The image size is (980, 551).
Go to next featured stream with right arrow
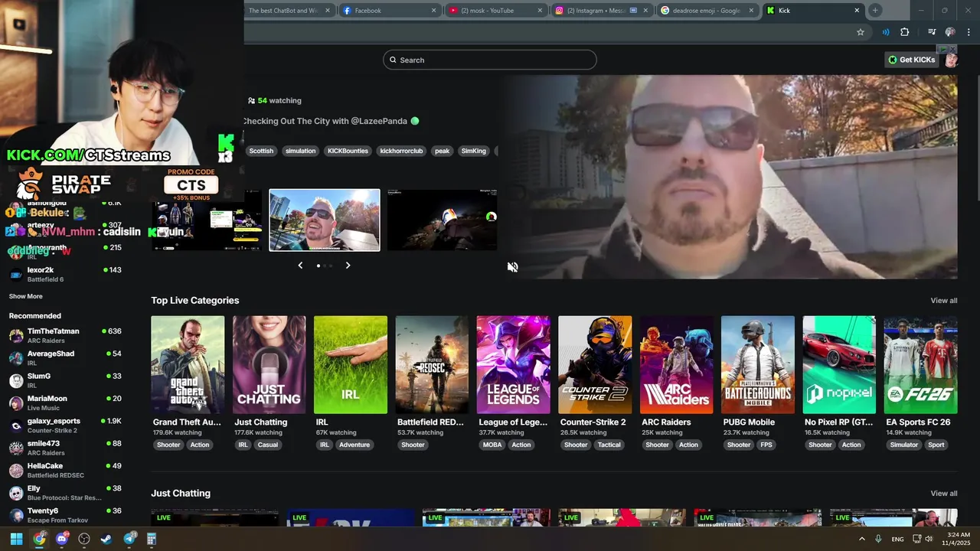point(348,266)
